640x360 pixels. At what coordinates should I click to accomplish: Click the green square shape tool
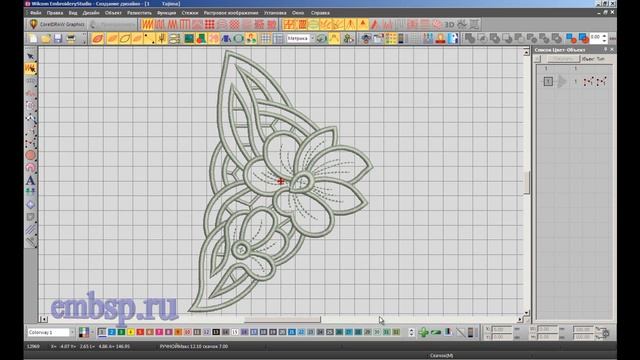189,39
